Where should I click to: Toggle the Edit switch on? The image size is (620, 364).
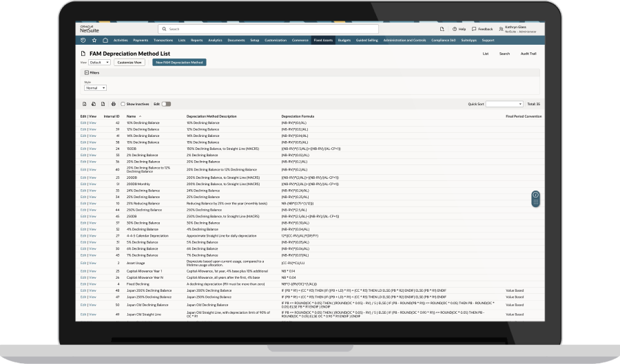(x=167, y=104)
